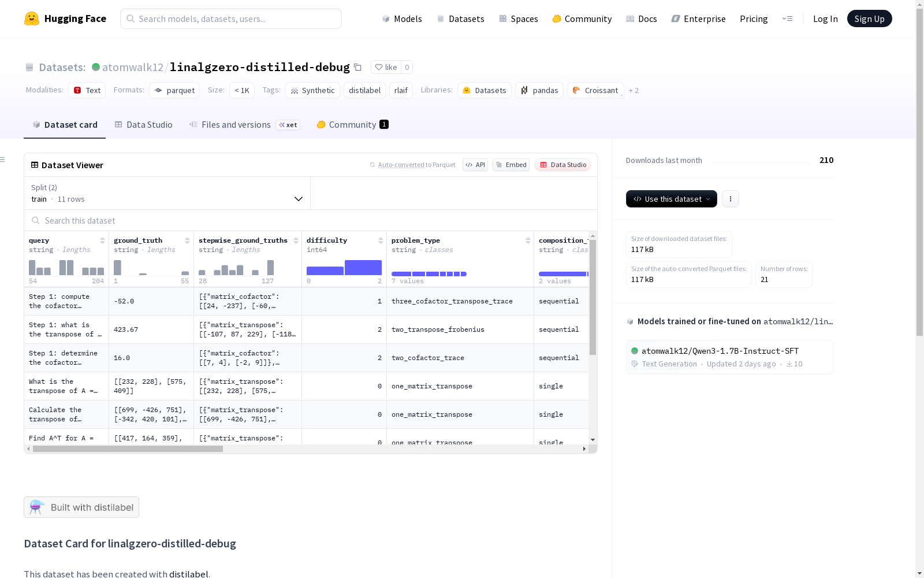Sort the problem_type column

click(528, 240)
